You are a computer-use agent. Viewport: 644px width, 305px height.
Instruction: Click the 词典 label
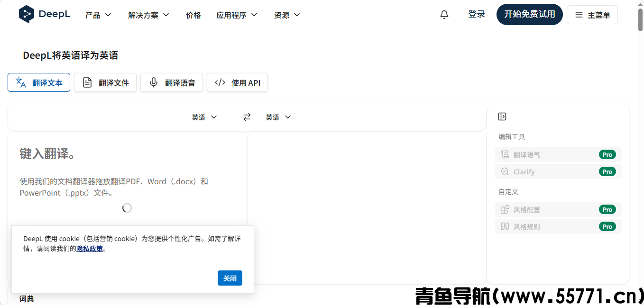tap(27, 299)
